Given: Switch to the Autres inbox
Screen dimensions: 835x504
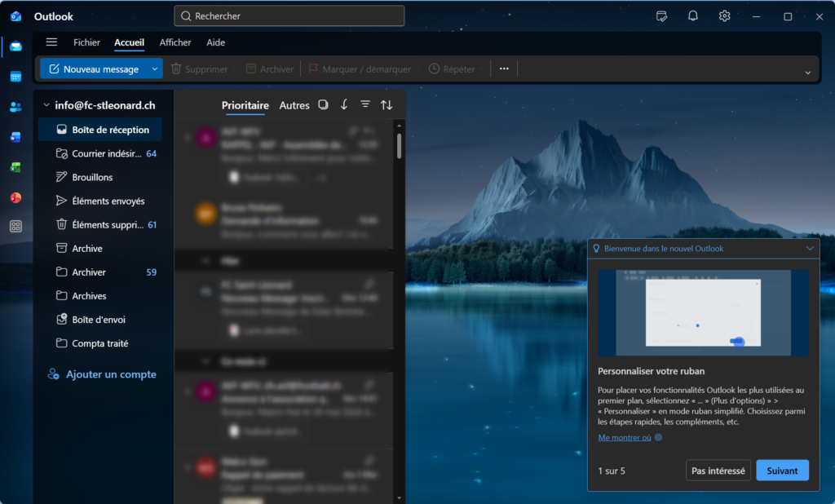Looking at the screenshot, I should [x=294, y=105].
